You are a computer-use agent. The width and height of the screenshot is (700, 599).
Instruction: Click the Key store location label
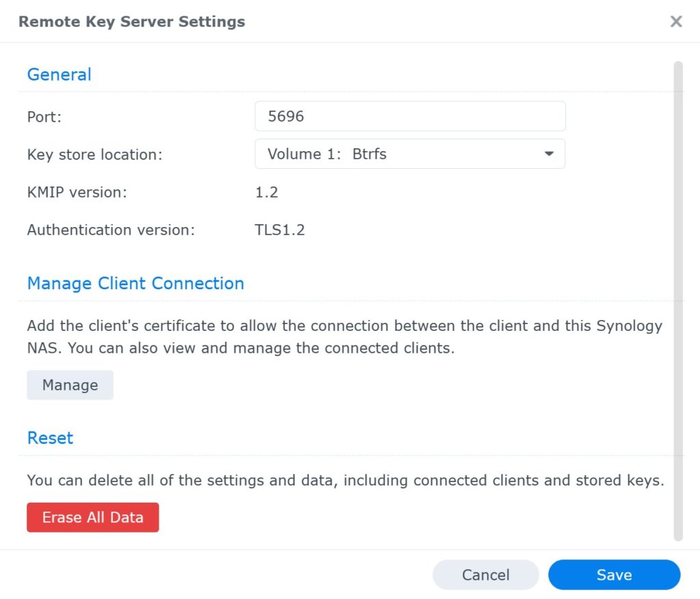coord(94,155)
